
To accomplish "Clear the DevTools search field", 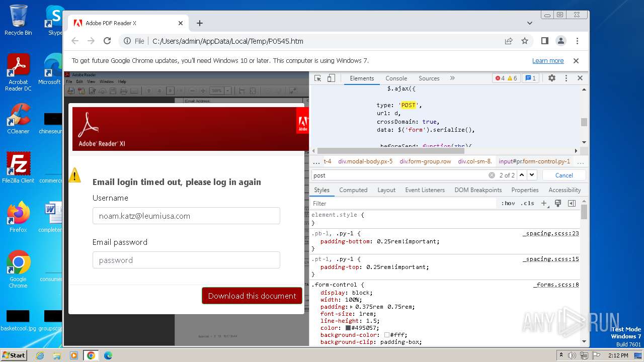I will point(492,175).
